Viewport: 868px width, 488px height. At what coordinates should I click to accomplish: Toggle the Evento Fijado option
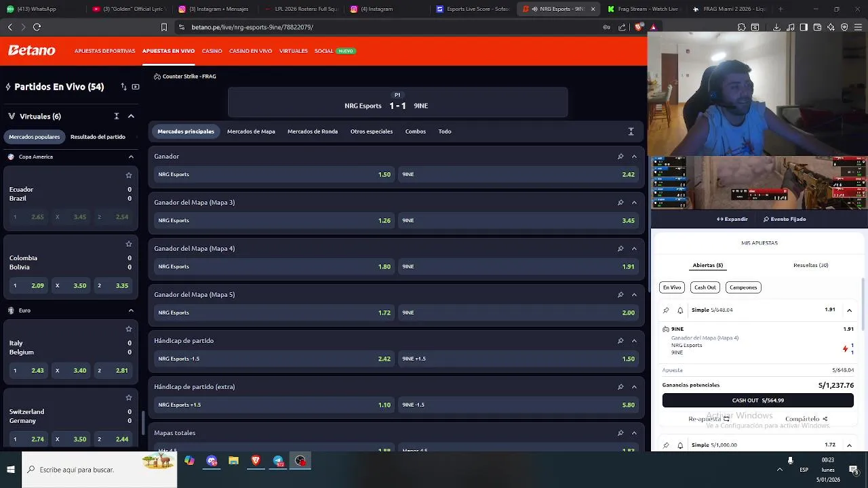point(785,219)
